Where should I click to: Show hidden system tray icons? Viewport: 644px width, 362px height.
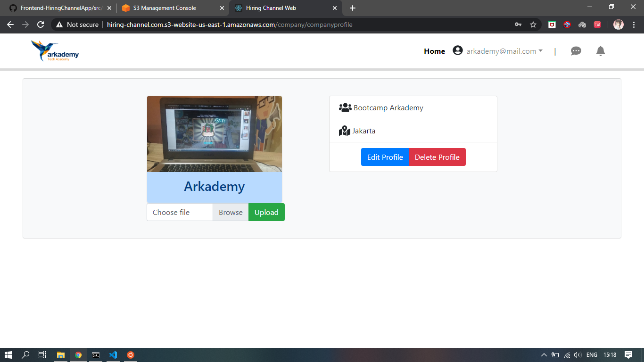(x=544, y=355)
